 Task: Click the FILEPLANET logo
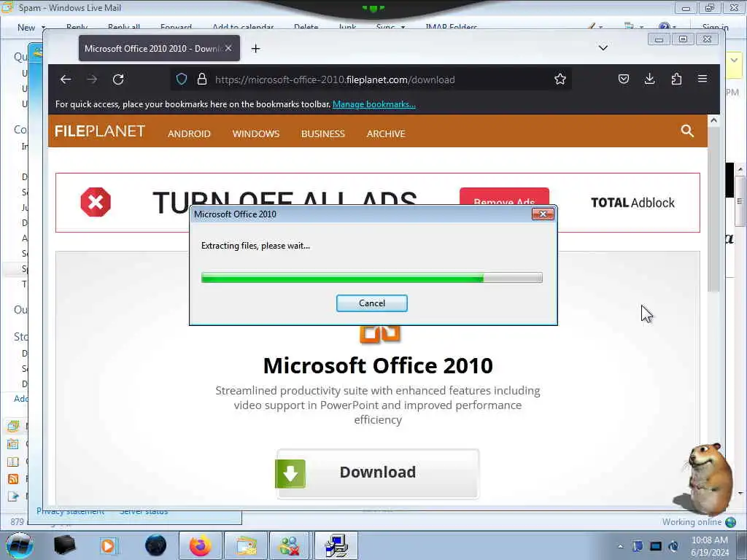click(100, 131)
